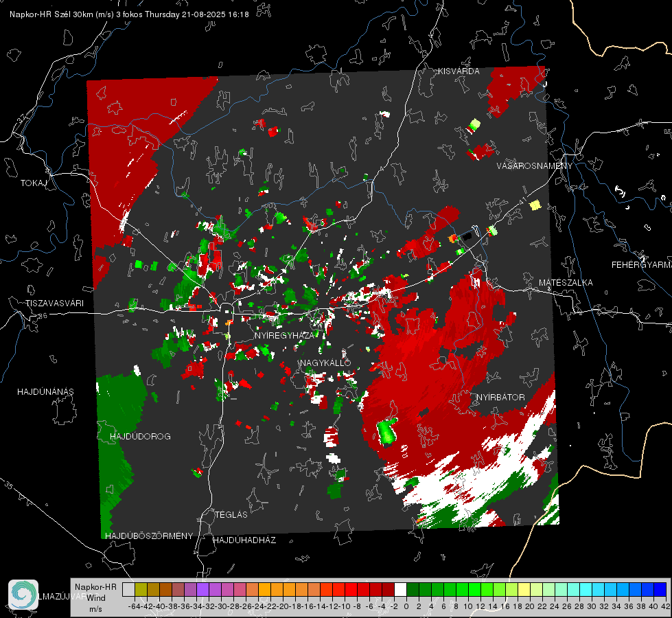Click the light gray first legend swatch
This screenshot has width=672, height=618.
[x=128, y=589]
